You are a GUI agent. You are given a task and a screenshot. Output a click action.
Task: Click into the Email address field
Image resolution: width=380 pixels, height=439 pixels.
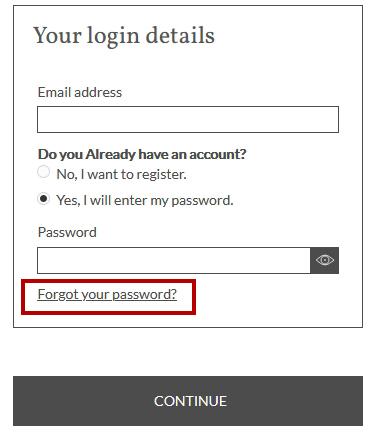[x=188, y=119]
